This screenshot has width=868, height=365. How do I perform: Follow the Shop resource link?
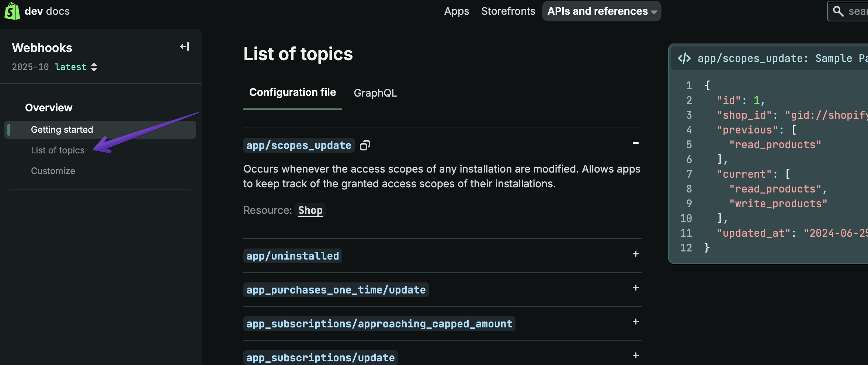pos(310,210)
